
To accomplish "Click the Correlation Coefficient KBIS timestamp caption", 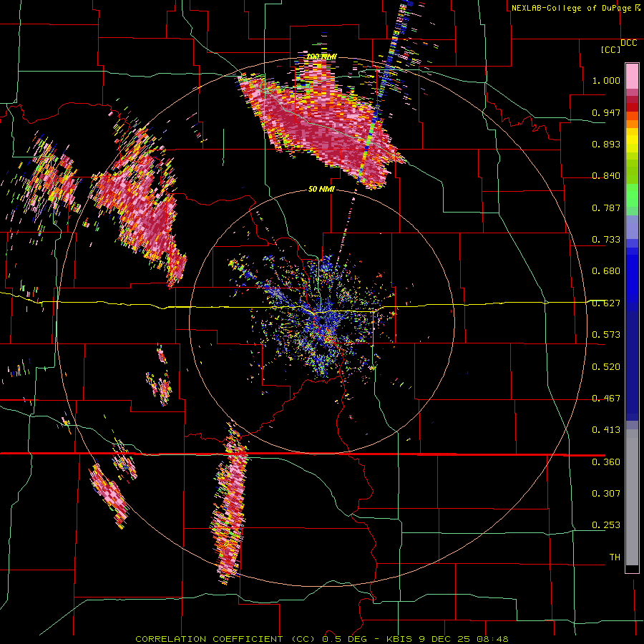I will (321, 639).
